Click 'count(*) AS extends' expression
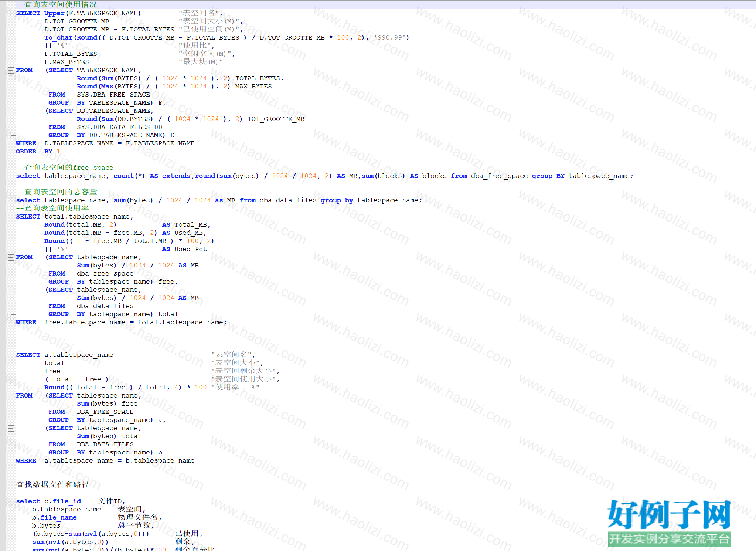The height and width of the screenshot is (551, 756). (x=152, y=176)
